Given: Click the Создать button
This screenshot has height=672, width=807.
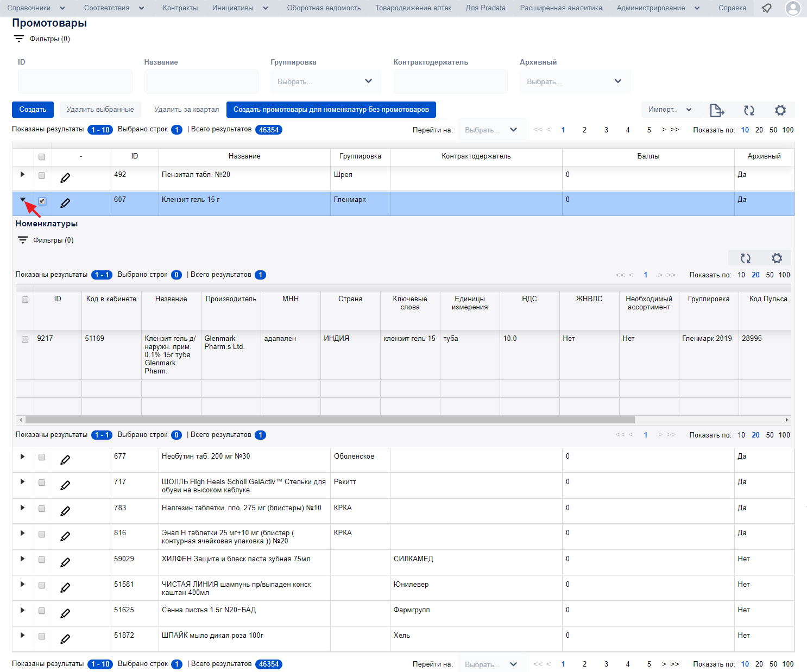Looking at the screenshot, I should 33,110.
